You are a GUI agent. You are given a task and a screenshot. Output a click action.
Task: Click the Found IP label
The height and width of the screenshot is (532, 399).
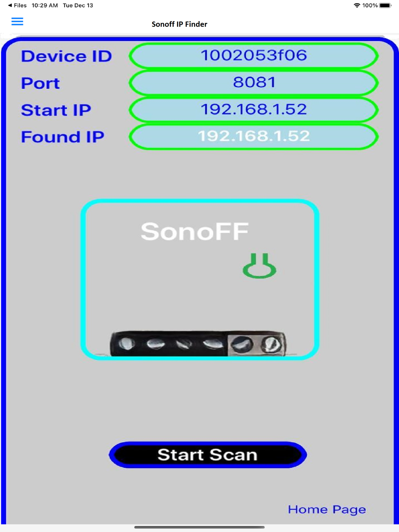[63, 137]
